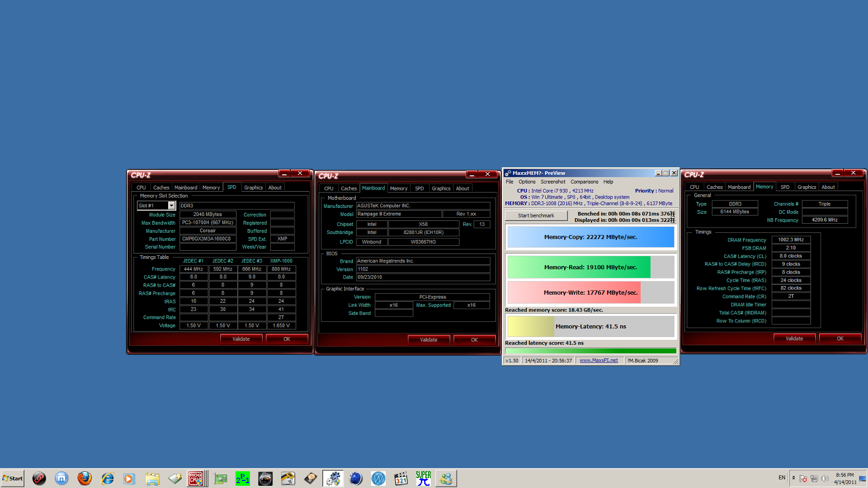This screenshot has width=868, height=488.
Task: Switch to MaxxMEM gears taskbar button
Action: click(x=333, y=478)
